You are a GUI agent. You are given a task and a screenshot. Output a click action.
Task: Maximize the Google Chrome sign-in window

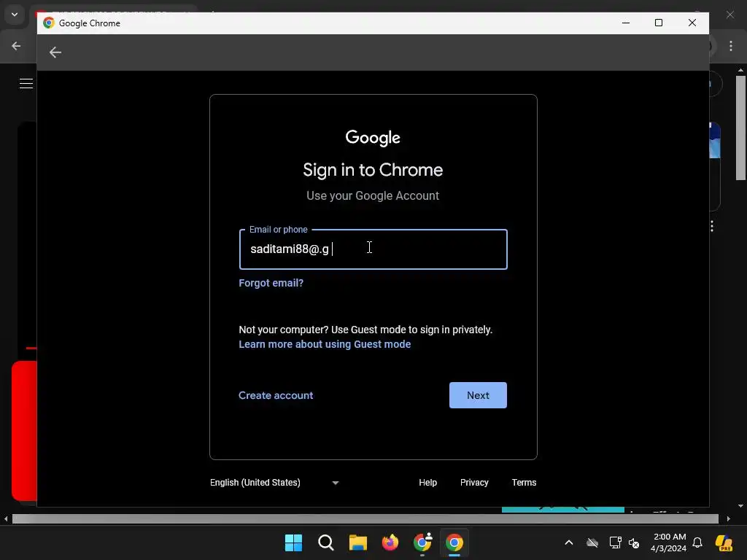click(x=659, y=23)
